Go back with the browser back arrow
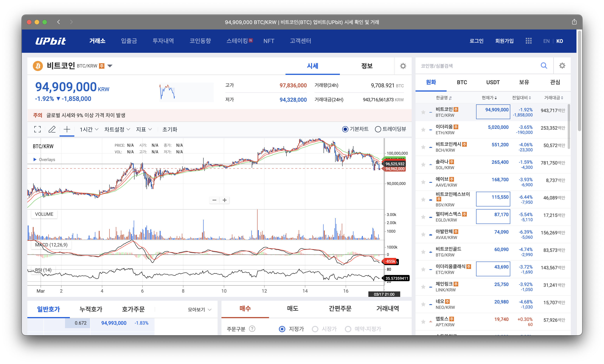 (59, 22)
